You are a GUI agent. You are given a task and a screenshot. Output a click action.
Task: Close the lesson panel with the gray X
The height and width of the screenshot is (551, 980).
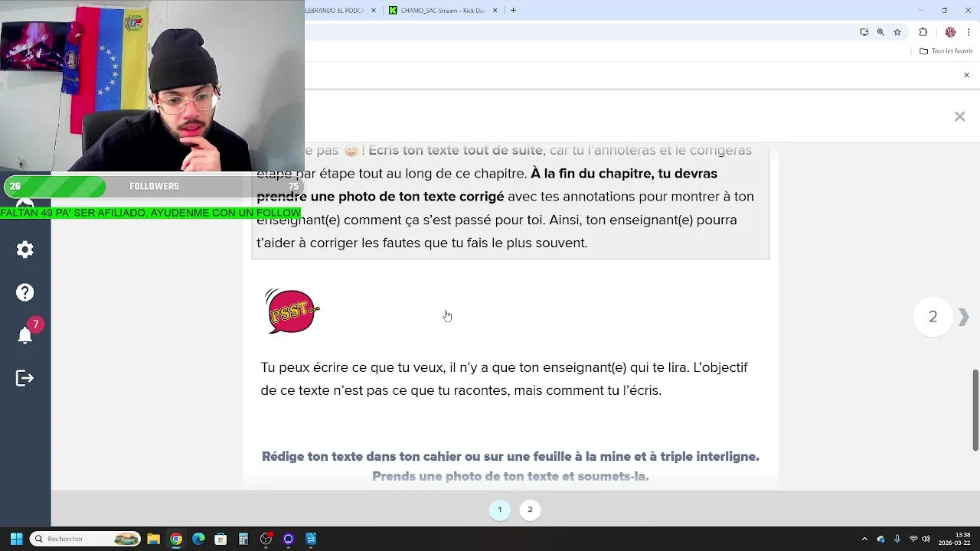click(x=959, y=116)
